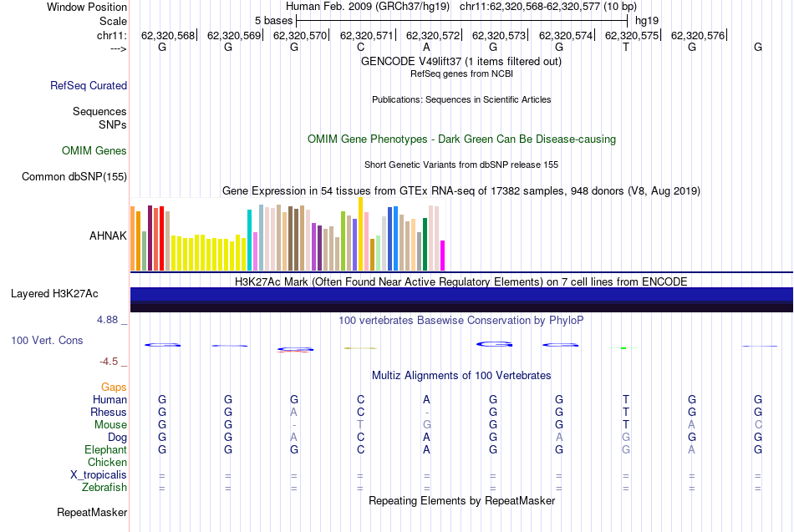Screen dimensions: 794x532
Task: Click position tick 62,320,568
Action: pyautogui.click(x=168, y=35)
